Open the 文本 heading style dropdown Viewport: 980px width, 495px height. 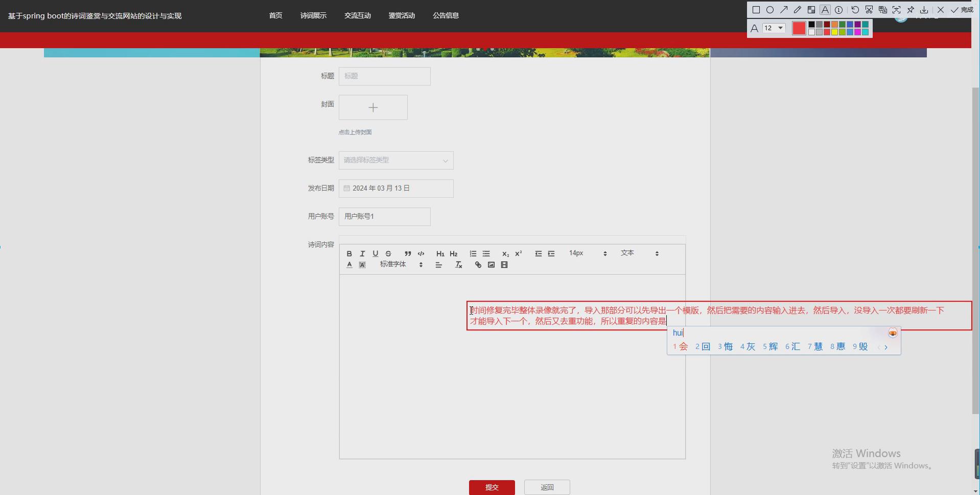(640, 253)
